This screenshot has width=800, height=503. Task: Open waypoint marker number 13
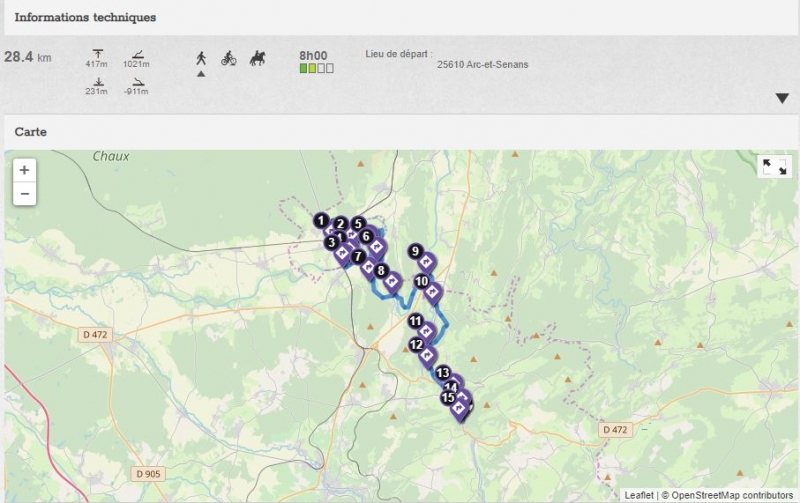[x=442, y=372]
